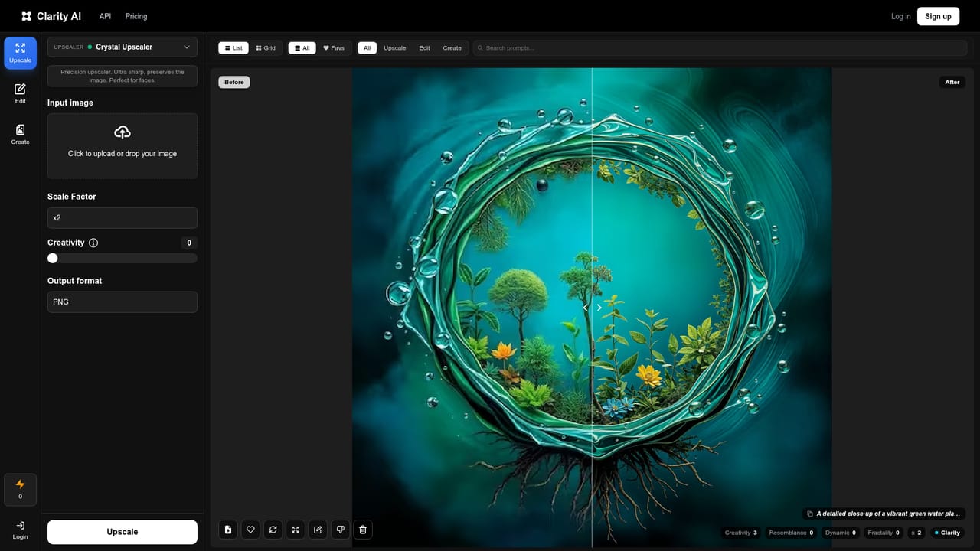
Task: Click the white Upscale button
Action: [122, 532]
